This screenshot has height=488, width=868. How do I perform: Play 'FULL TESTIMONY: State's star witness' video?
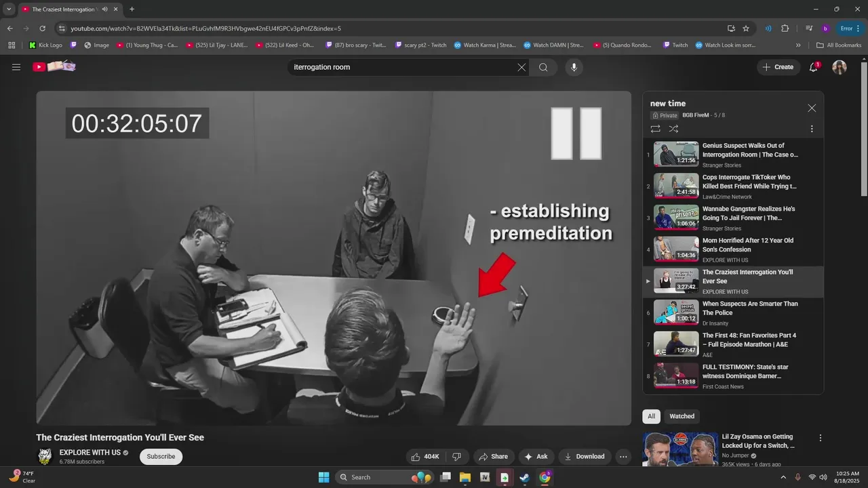point(733,376)
